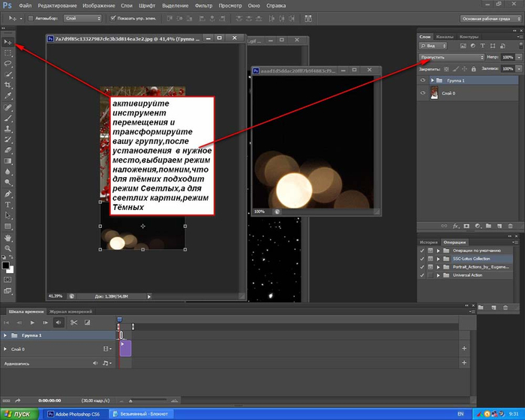Click foreground color swatch
Image resolution: width=525 pixels, height=420 pixels.
5,265
